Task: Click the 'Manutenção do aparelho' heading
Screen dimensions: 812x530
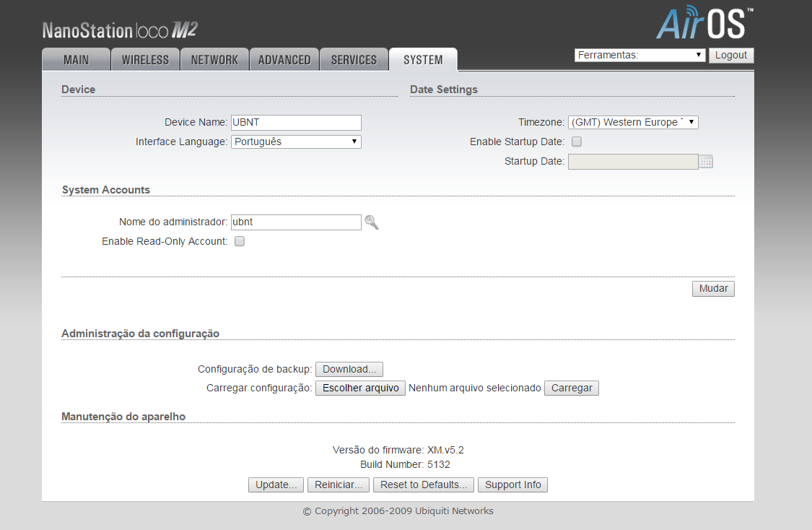Action: 123,417
